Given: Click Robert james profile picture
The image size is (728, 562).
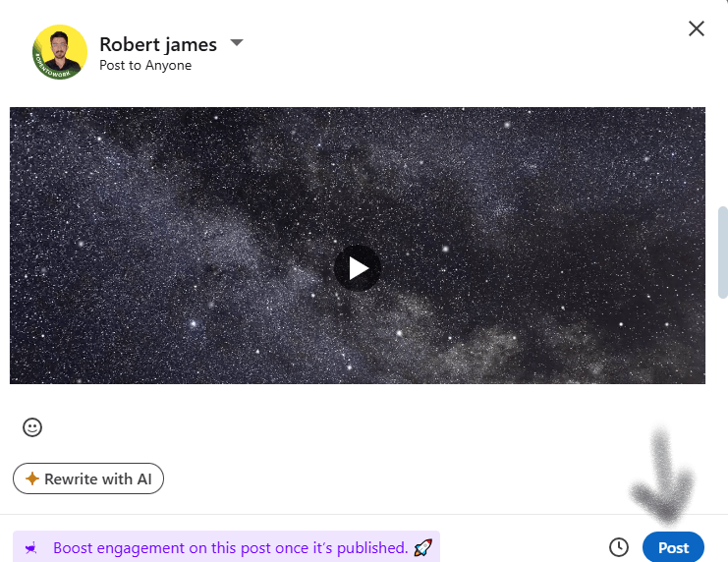Looking at the screenshot, I should click(60, 52).
